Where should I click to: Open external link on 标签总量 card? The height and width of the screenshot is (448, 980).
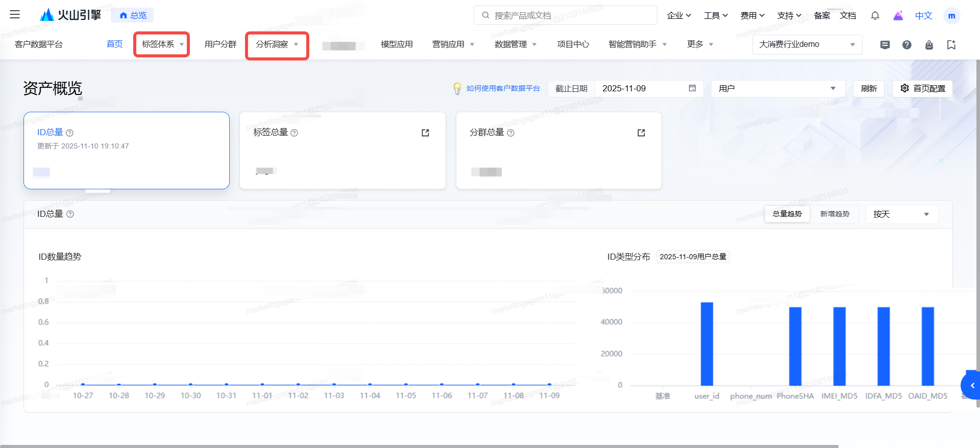[425, 133]
